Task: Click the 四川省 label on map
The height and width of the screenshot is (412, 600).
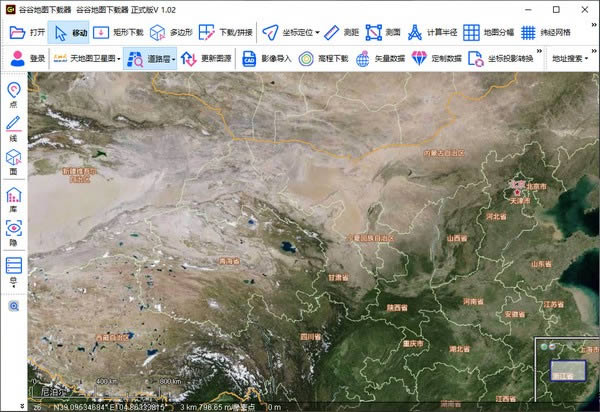Action: [x=310, y=337]
